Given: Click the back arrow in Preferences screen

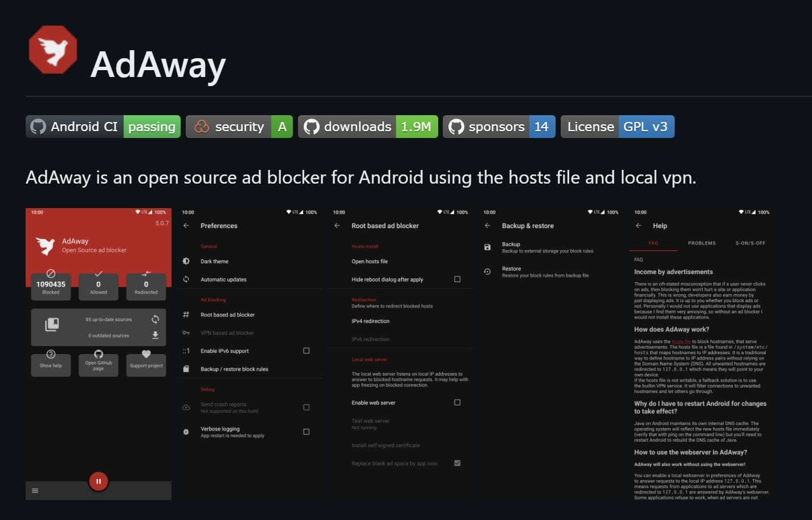Looking at the screenshot, I should [x=186, y=226].
